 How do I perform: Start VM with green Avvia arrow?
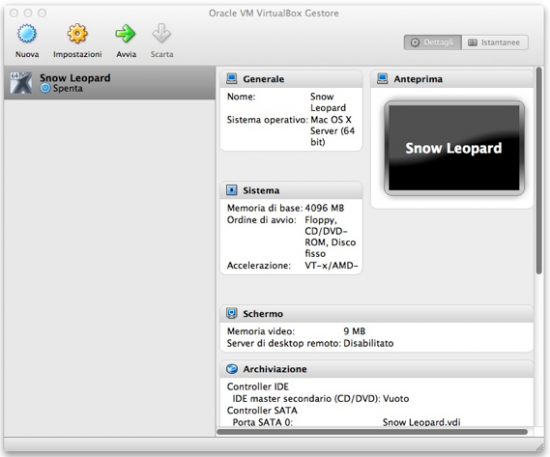[125, 34]
